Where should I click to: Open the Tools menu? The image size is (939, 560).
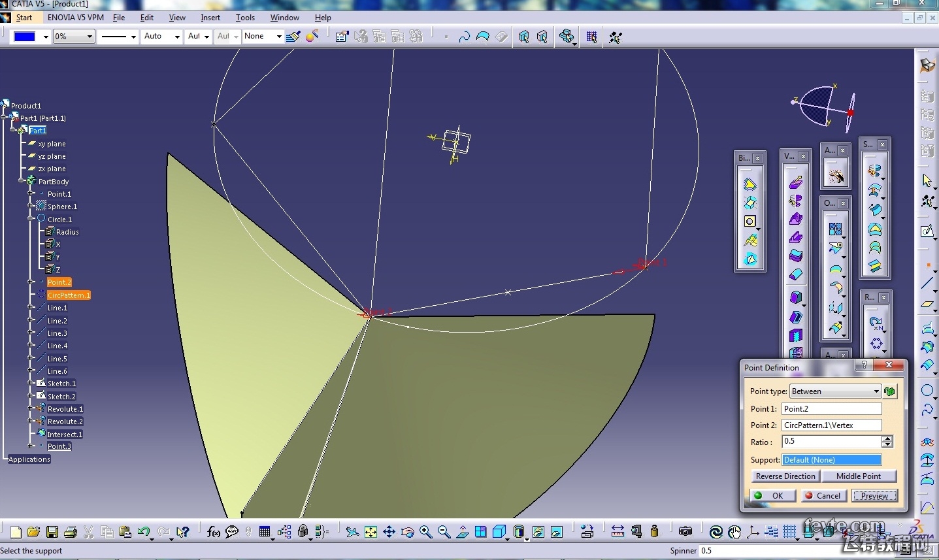(245, 18)
